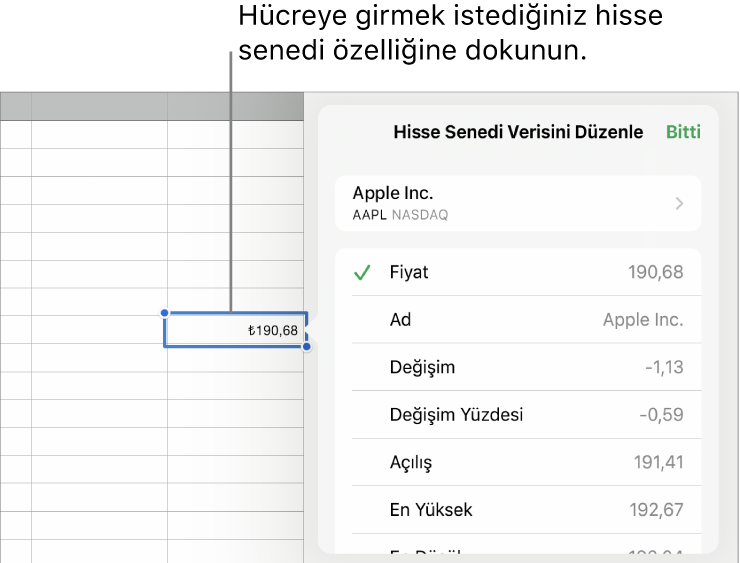This screenshot has width=740, height=563.
Task: Choose the Değişim Yüzdesi attribute
Action: point(518,415)
